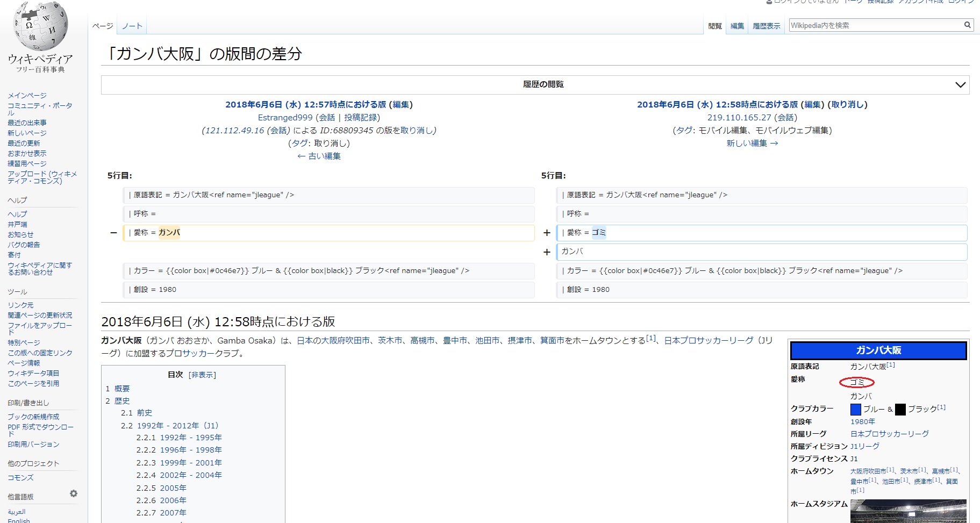The height and width of the screenshot is (523, 980).
Task: Click おまかせ表示 sidebar link
Action: point(27,153)
